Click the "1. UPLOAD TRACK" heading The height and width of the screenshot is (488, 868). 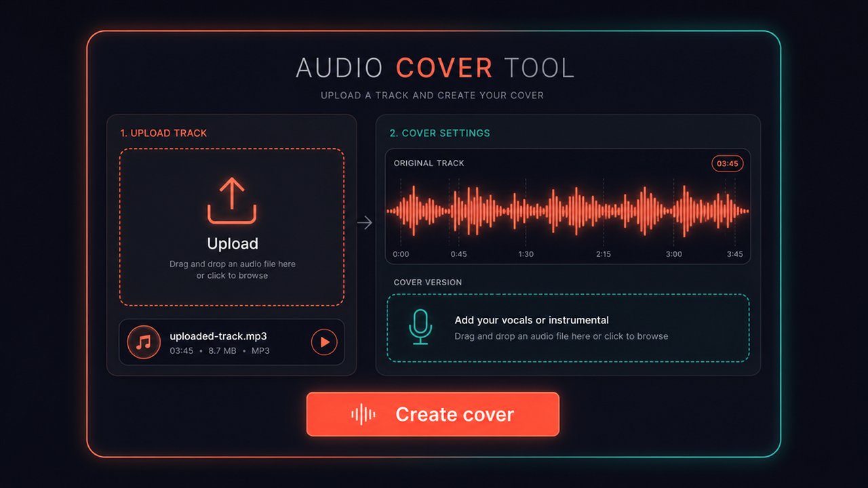[x=163, y=133]
